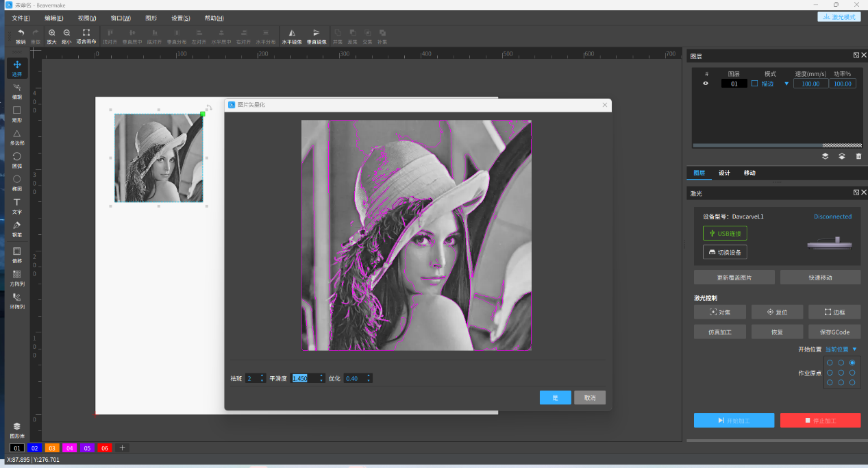The image size is (868, 468).
Task: Increase the 祛斑 value with stepper arrow
Action: tap(262, 375)
